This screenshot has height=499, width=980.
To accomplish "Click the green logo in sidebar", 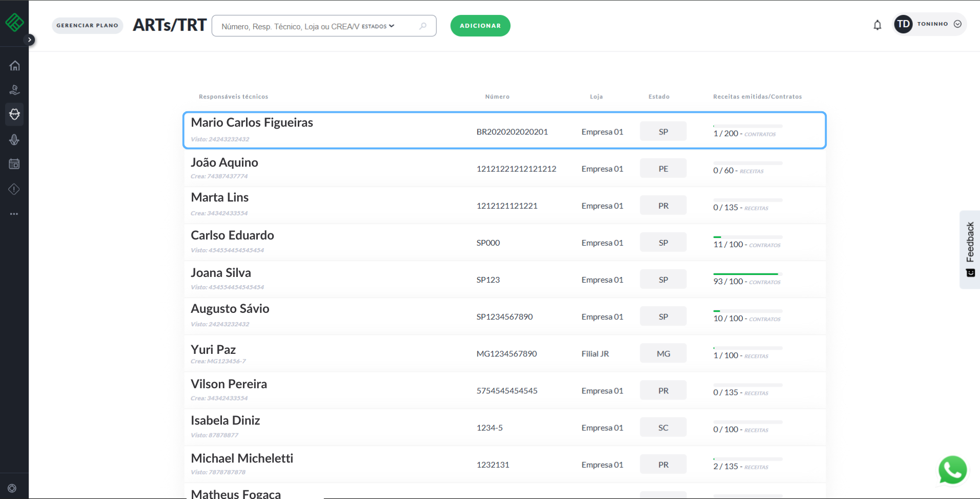I will point(14,23).
